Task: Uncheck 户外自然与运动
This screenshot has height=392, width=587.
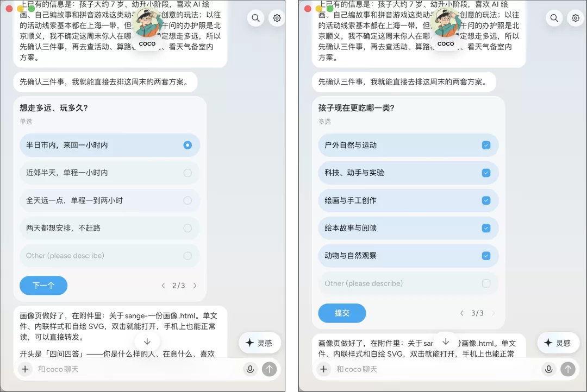Action: click(x=486, y=145)
